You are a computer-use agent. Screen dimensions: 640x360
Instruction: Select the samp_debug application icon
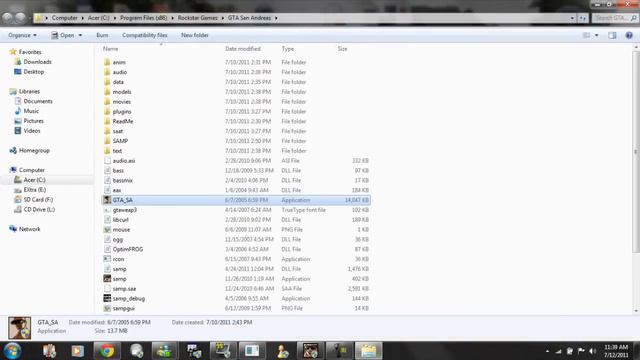coord(107,298)
